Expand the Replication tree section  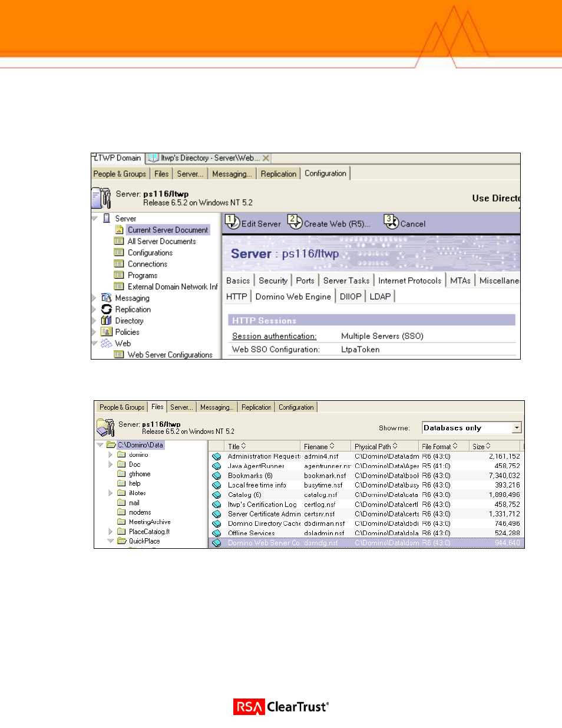click(x=94, y=309)
